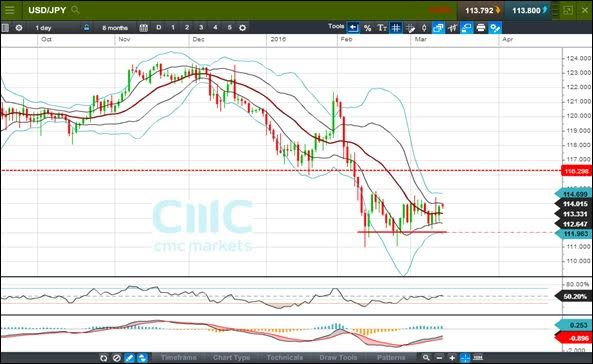Click the zoom out minus icon
The width and height of the screenshot is (593, 364).
pos(439,358)
